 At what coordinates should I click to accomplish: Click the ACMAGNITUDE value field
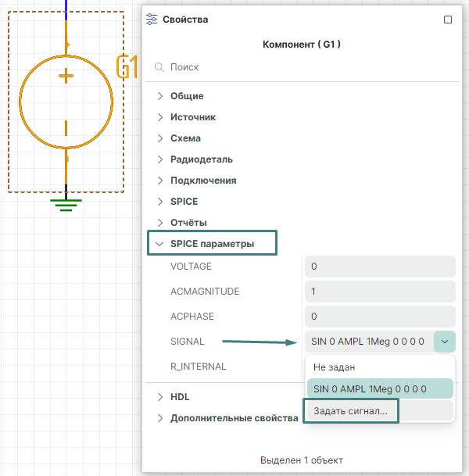click(x=380, y=292)
